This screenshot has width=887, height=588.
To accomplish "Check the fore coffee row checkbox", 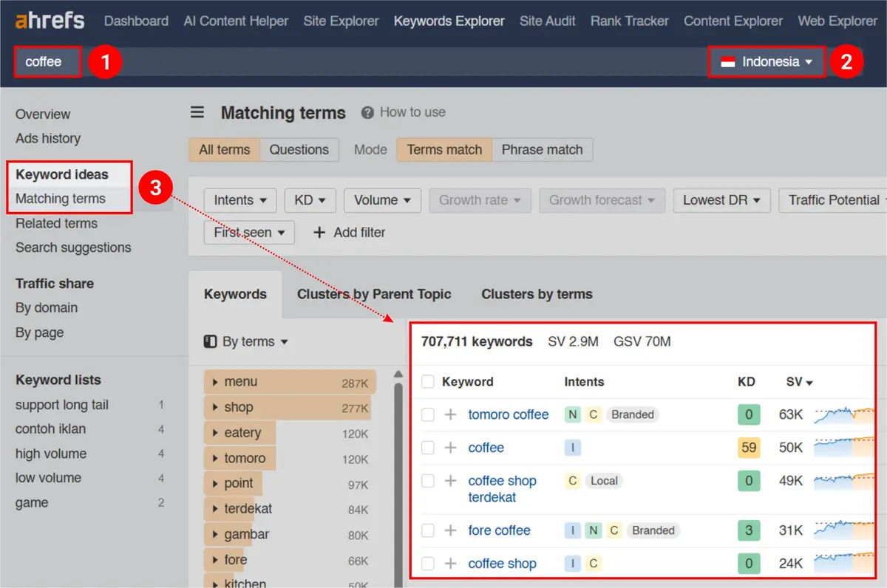I will [427, 530].
